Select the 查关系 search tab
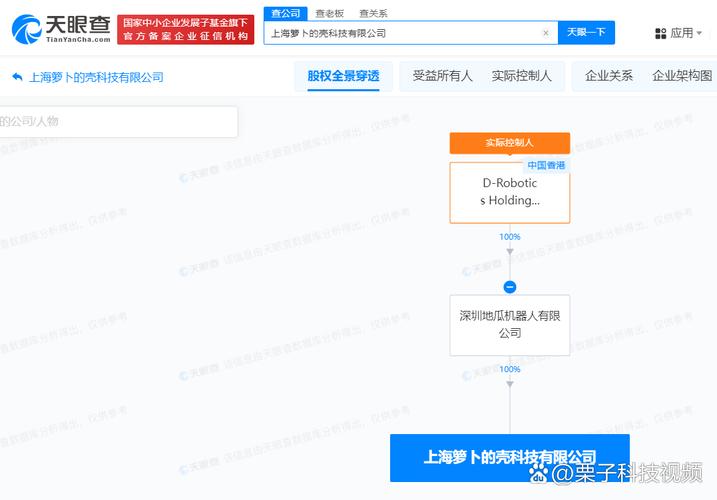The width and height of the screenshot is (717, 500). click(x=373, y=14)
